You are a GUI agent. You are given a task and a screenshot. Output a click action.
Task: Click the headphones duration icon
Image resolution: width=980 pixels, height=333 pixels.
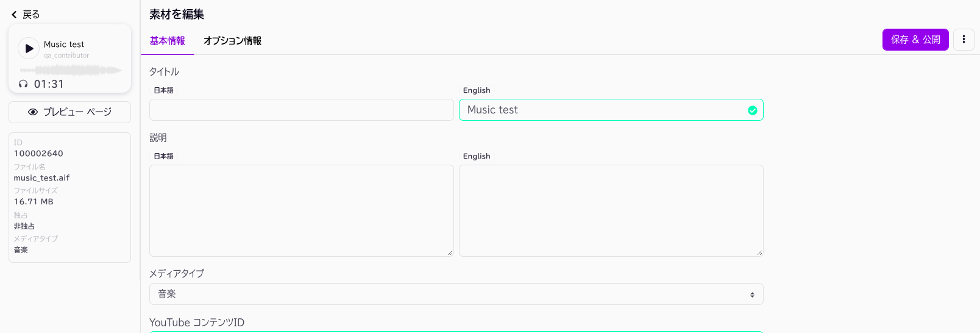click(x=23, y=84)
